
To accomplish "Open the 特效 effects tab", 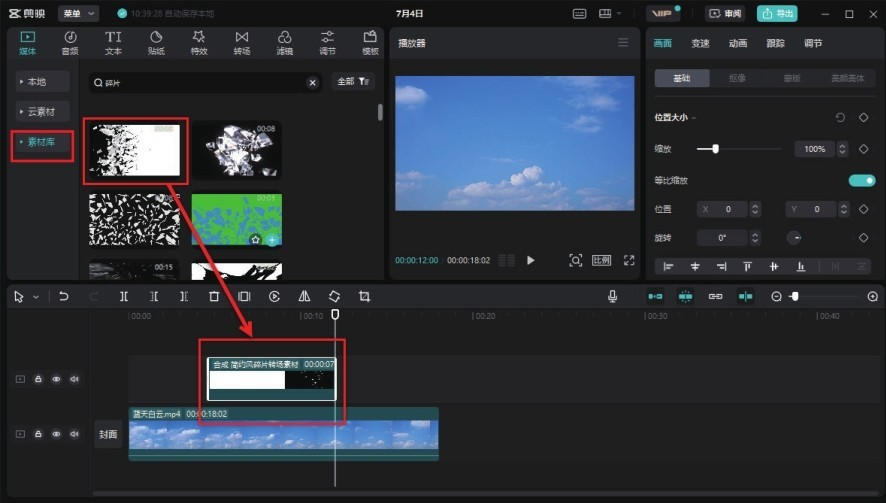I will tap(199, 43).
